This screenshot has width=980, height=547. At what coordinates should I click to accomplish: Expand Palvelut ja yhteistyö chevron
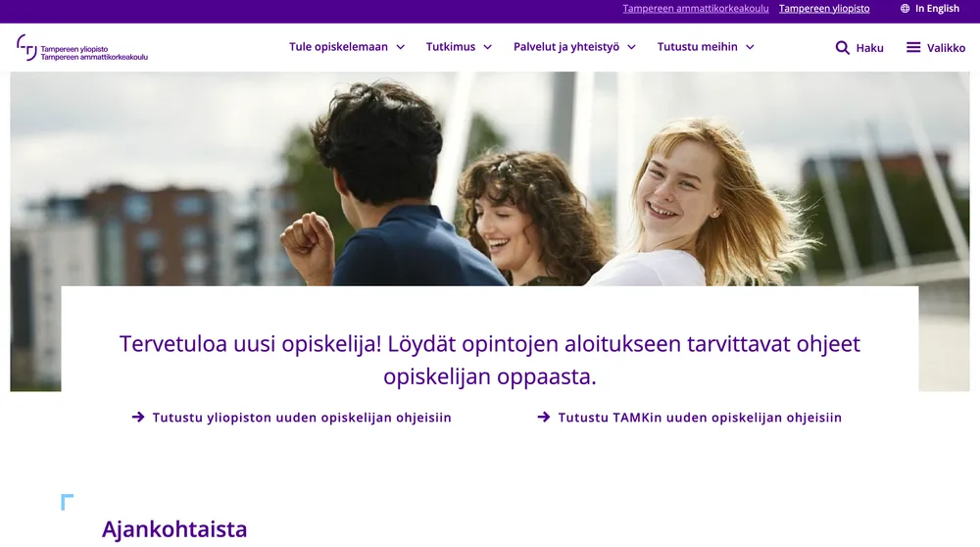[x=631, y=47]
